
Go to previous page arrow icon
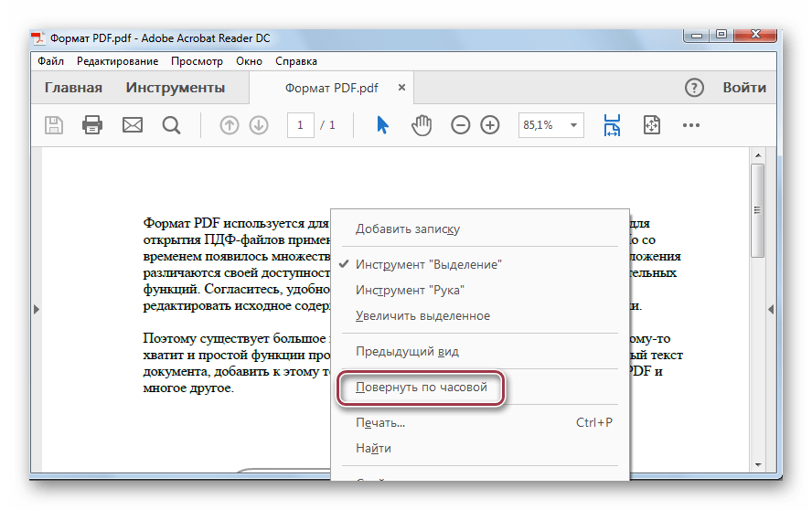tap(229, 125)
